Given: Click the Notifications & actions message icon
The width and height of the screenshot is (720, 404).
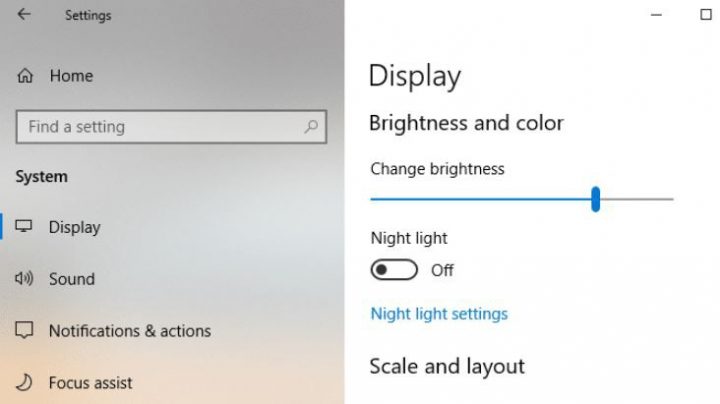Looking at the screenshot, I should pos(25,331).
